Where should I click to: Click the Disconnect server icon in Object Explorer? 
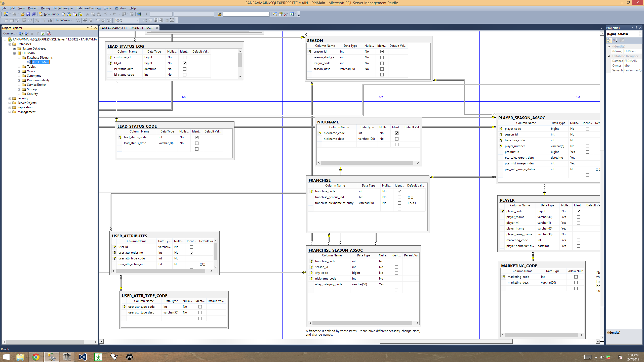26,33
